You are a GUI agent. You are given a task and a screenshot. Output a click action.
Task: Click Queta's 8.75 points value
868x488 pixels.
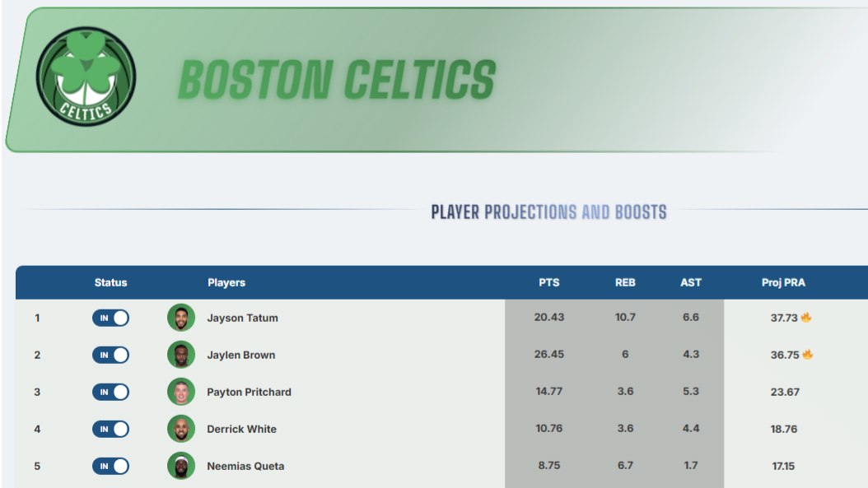[549, 465]
